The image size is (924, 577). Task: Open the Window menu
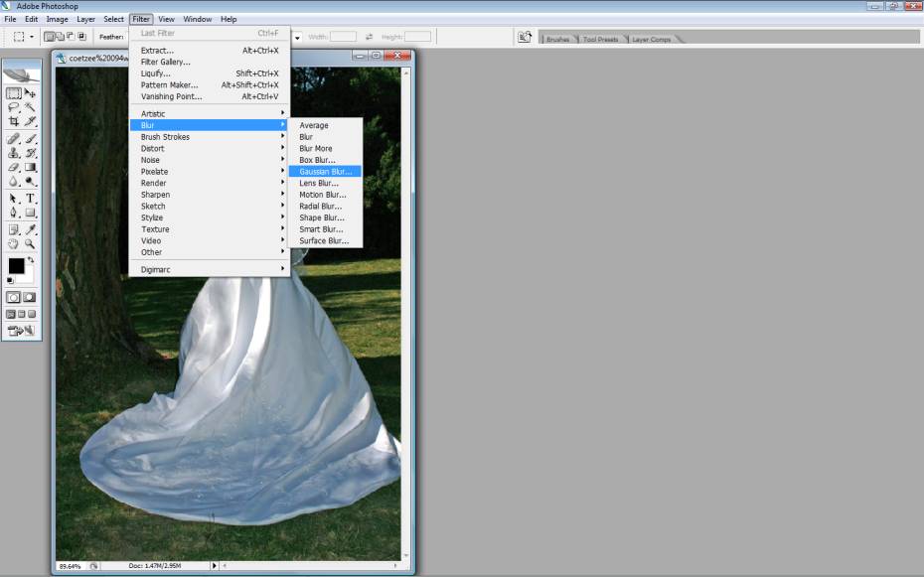click(198, 20)
